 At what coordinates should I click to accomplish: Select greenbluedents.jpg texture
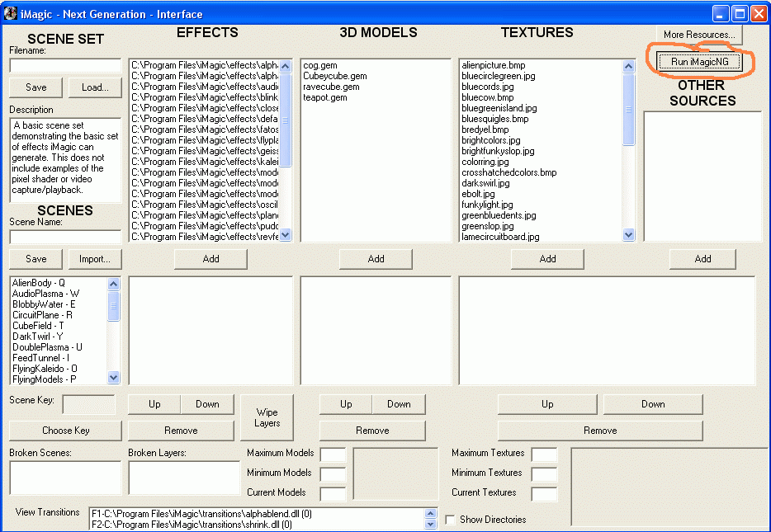click(499, 216)
